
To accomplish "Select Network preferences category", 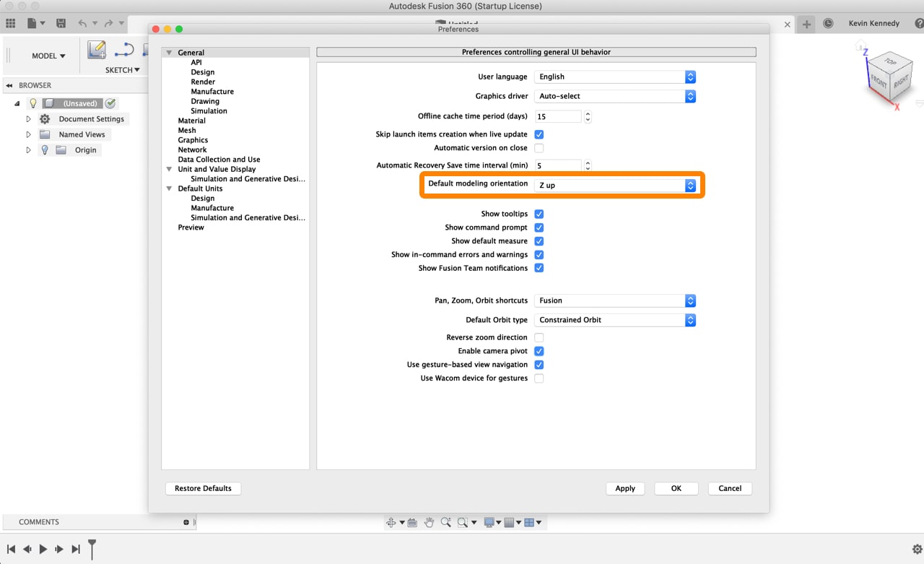I will pyautogui.click(x=192, y=149).
